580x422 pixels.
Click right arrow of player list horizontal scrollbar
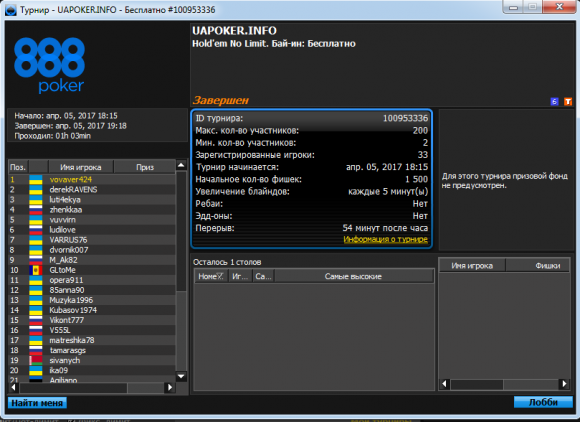click(x=170, y=387)
